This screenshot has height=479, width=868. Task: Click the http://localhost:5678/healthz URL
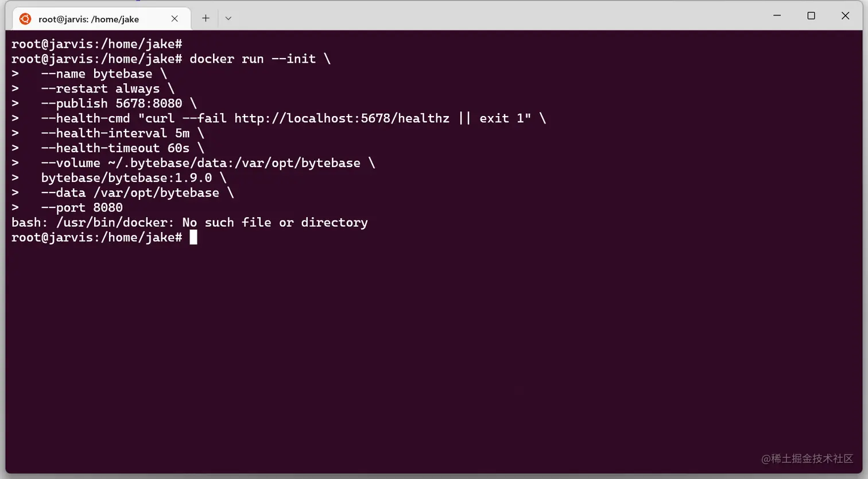pos(342,118)
